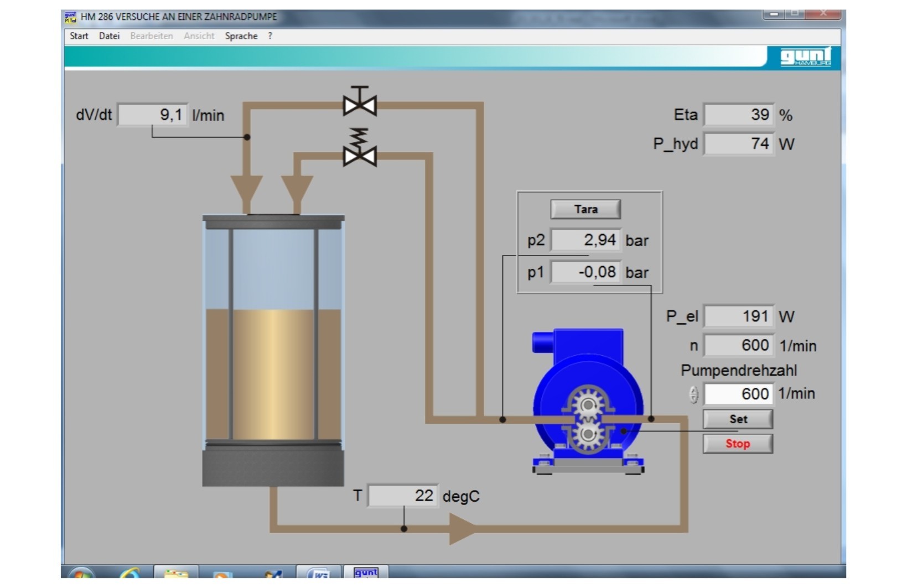
Task: Click the gunt application taskbar button
Action: [366, 572]
